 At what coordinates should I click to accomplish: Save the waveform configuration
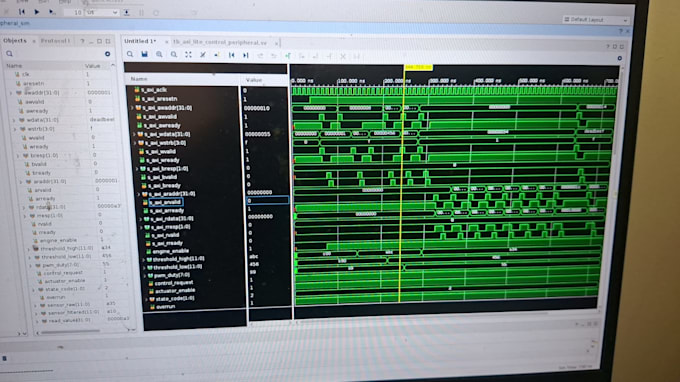click(144, 54)
